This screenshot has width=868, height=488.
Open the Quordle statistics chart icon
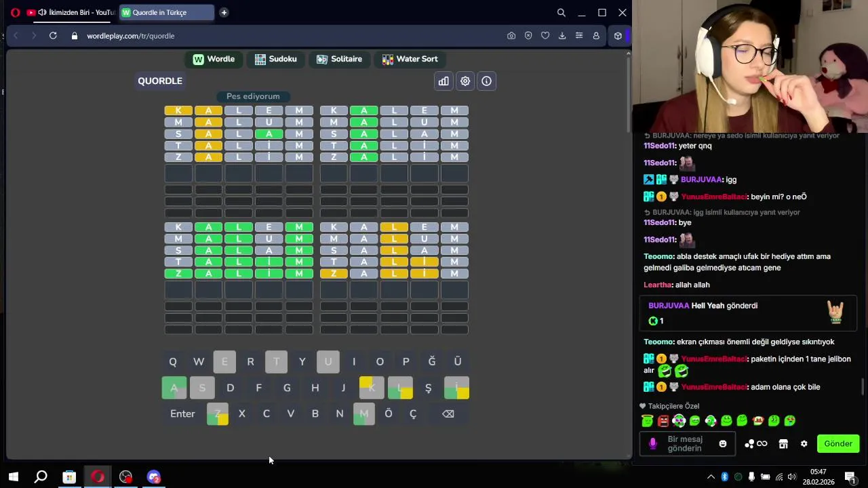(443, 81)
